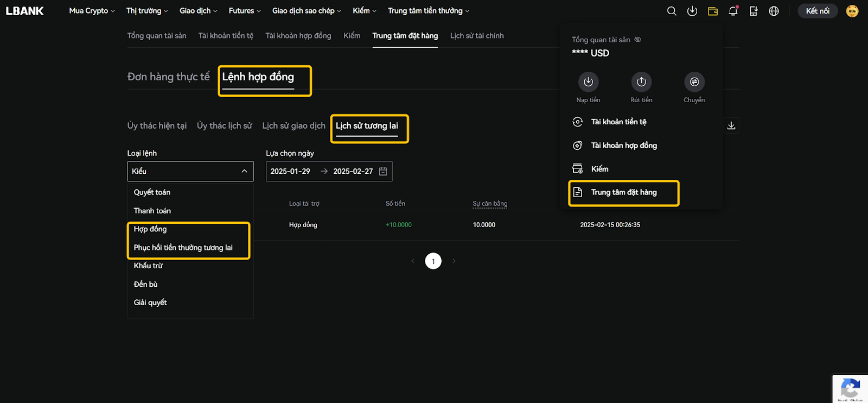The height and width of the screenshot is (403, 868).
Task: Select Khấu trừ from type list
Action: 148,266
